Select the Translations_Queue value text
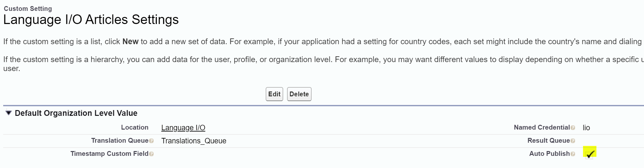This screenshot has width=644, height=168. pos(194,141)
